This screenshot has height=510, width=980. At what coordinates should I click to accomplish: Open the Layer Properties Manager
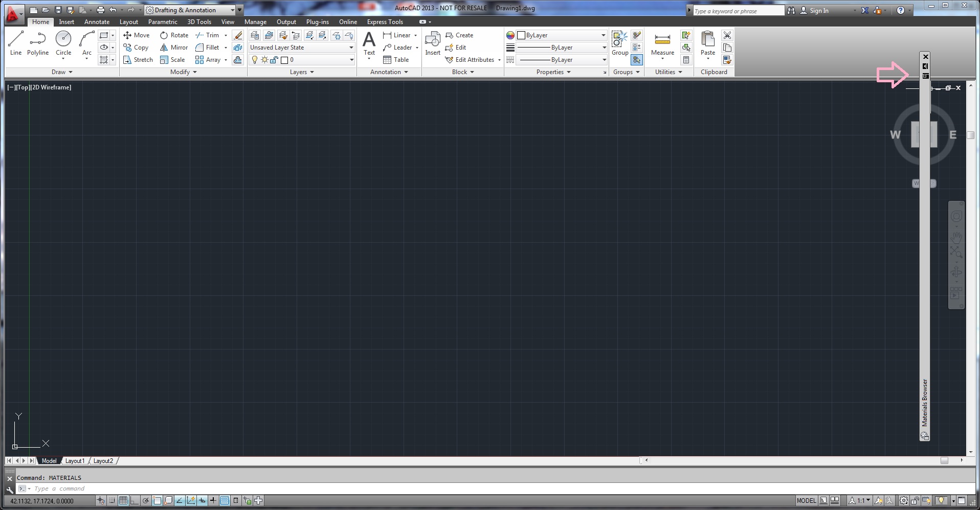(x=254, y=35)
